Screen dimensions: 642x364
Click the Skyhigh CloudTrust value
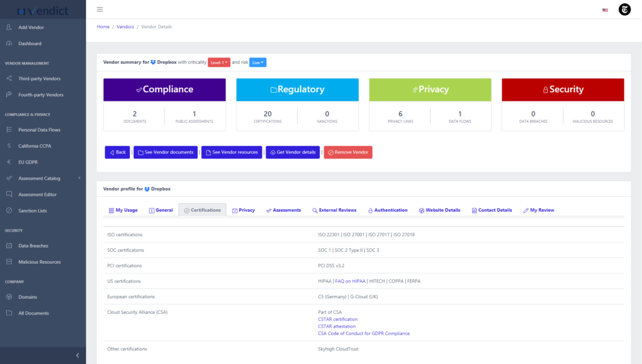[338, 349]
